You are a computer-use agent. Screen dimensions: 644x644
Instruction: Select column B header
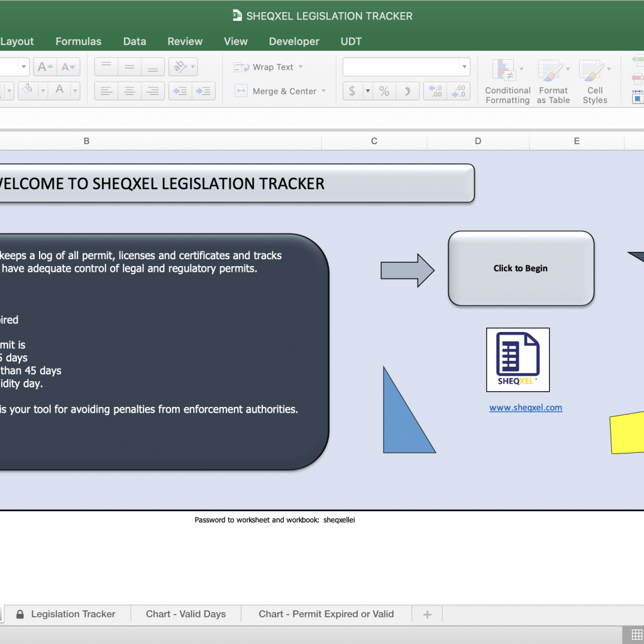160,141
